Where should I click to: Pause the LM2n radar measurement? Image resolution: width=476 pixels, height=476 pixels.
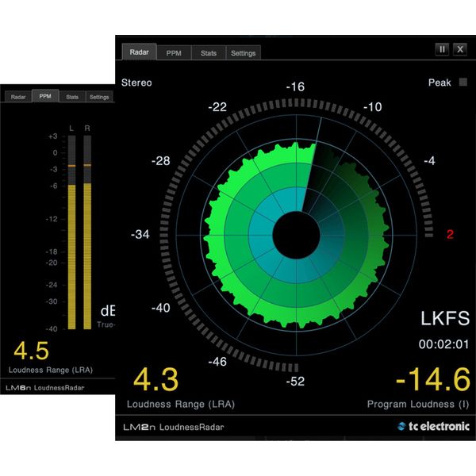(x=442, y=49)
